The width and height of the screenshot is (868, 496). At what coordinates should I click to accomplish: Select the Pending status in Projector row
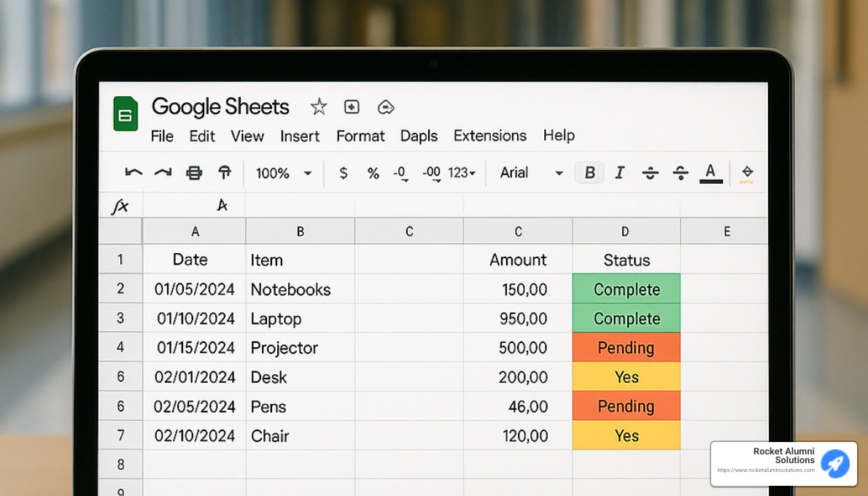click(626, 347)
